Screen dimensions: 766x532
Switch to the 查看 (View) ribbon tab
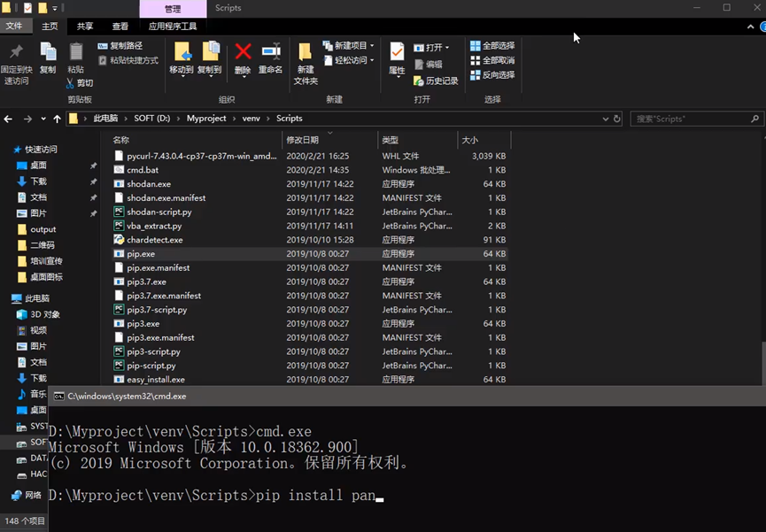point(120,27)
